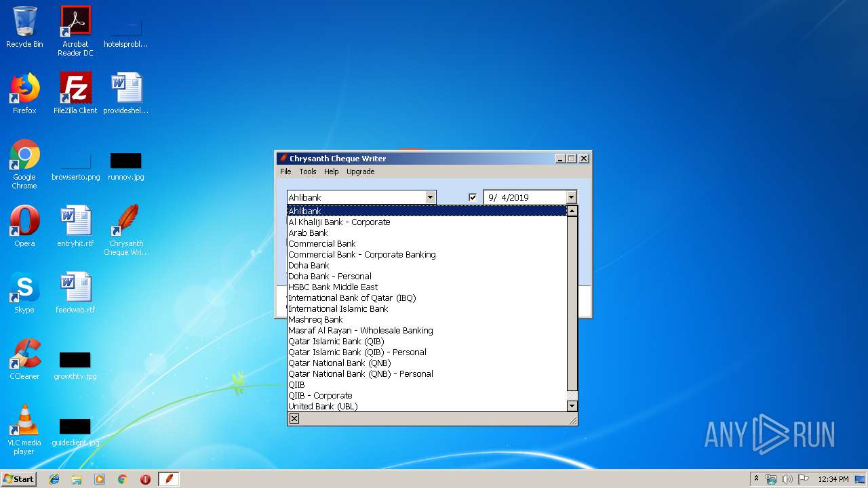Click the volume speaker tray icon
The height and width of the screenshot is (488, 868).
787,479
